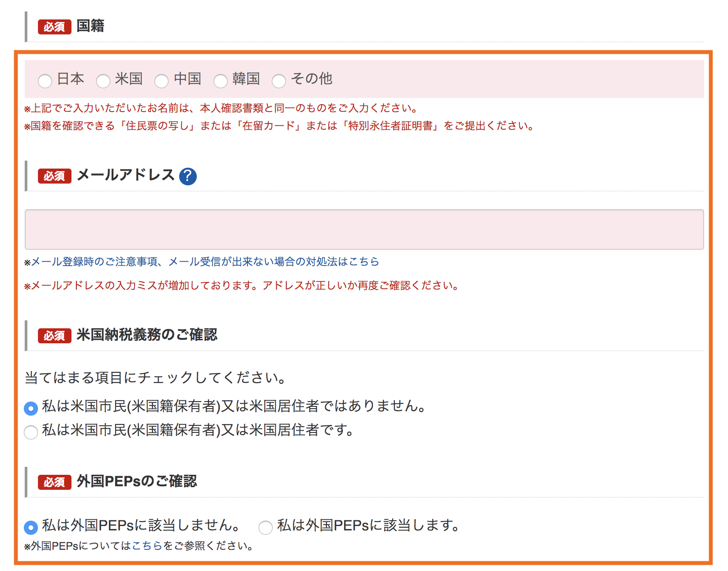Viewport: 728px width, 571px height.
Task: Select その他 for nationality
Action: (279, 81)
